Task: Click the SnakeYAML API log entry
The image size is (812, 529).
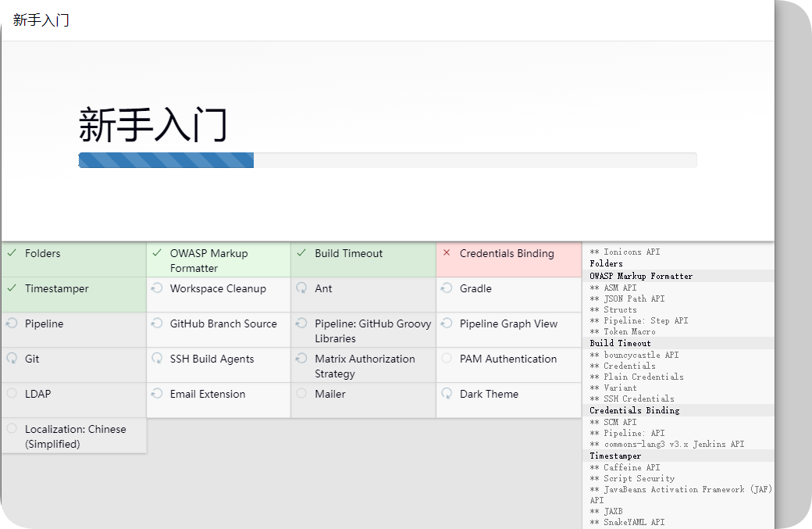Action: 629,522
